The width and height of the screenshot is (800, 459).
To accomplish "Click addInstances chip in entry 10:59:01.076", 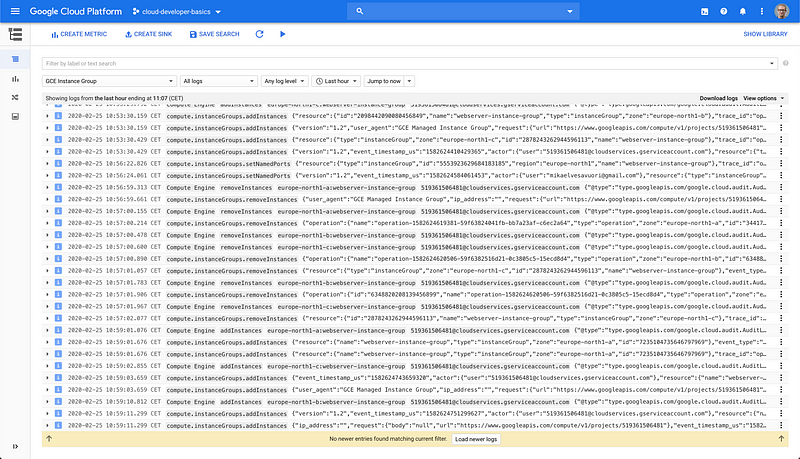I will [x=241, y=330].
